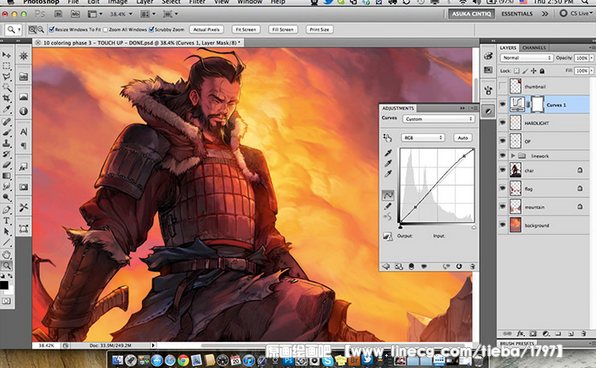The image size is (596, 368).
Task: Hide the background layer
Action: pyautogui.click(x=502, y=225)
